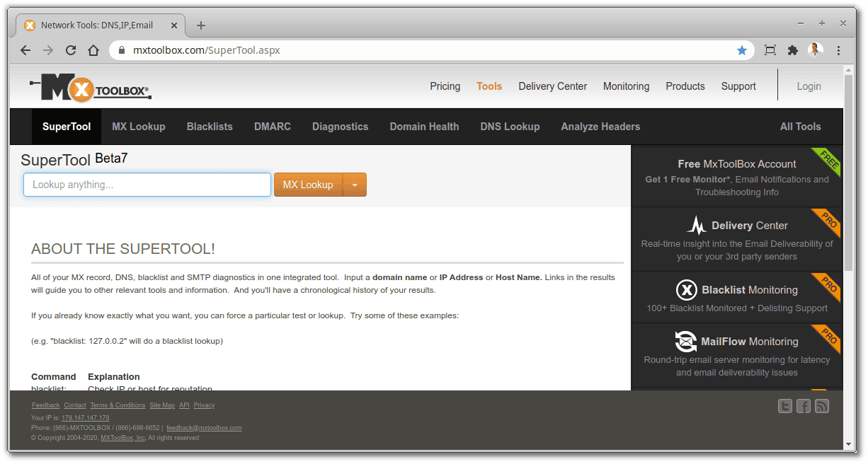The width and height of the screenshot is (868, 464).
Task: Show All Tools
Action: [801, 127]
